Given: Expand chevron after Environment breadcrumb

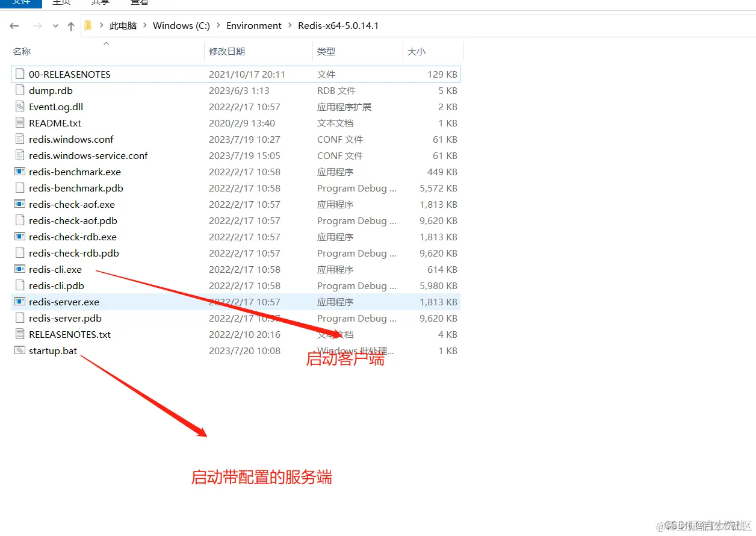Looking at the screenshot, I should pos(290,26).
